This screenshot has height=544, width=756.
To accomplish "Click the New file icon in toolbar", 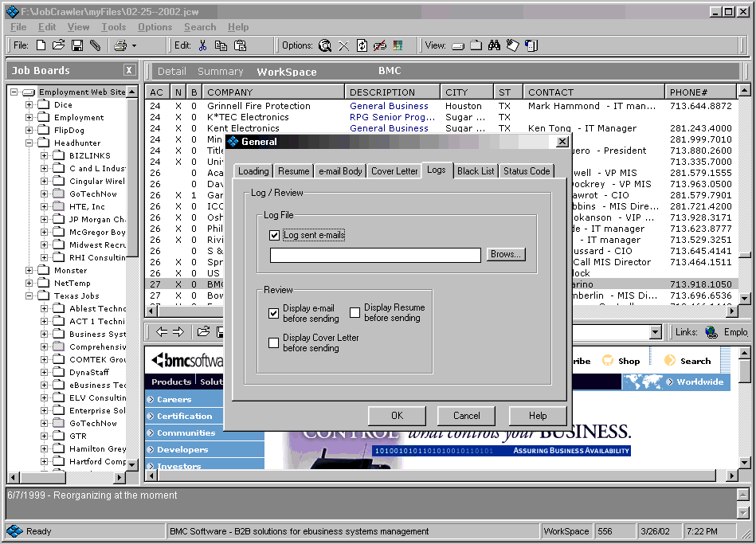I will click(41, 46).
